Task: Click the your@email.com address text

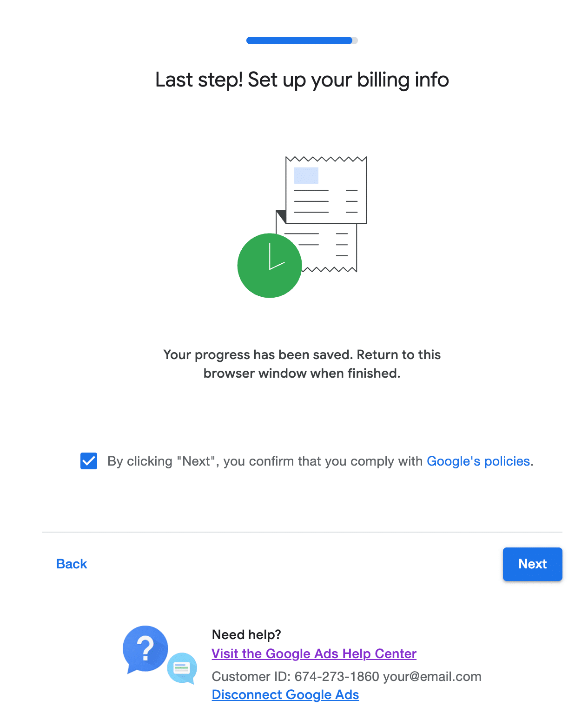Action: click(432, 676)
